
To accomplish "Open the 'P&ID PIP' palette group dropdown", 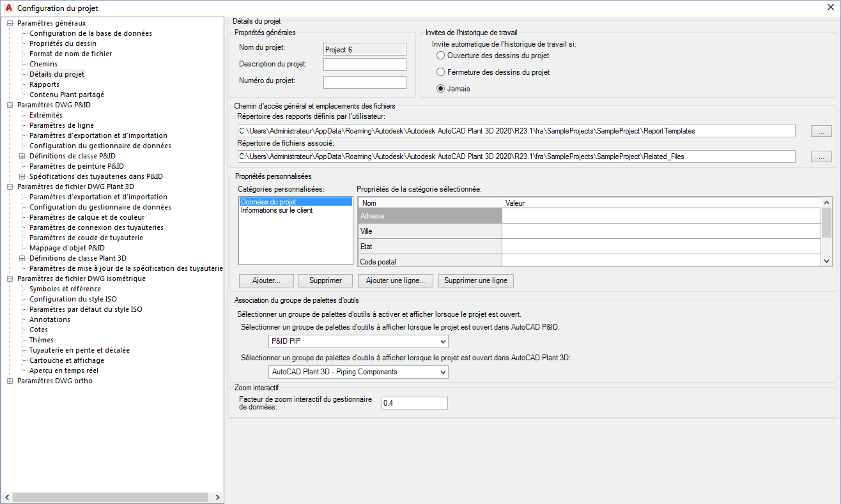I will (x=359, y=341).
